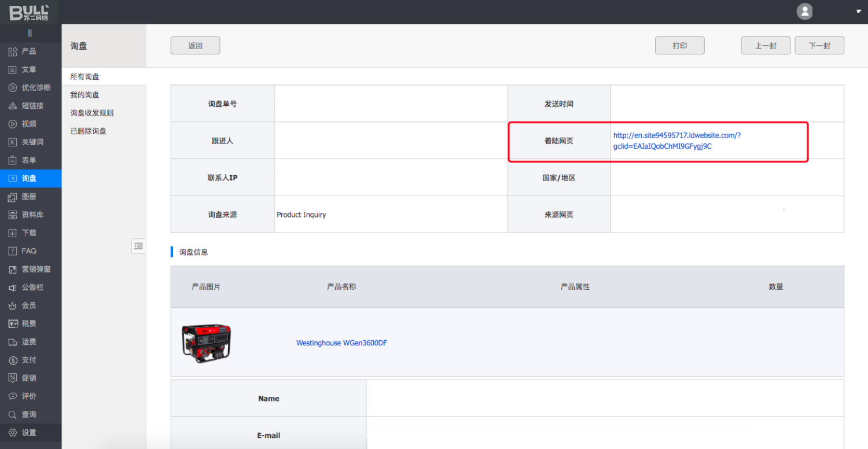The width and height of the screenshot is (868, 449).
Task: Expand the account dropdown arrow
Action: (x=859, y=12)
